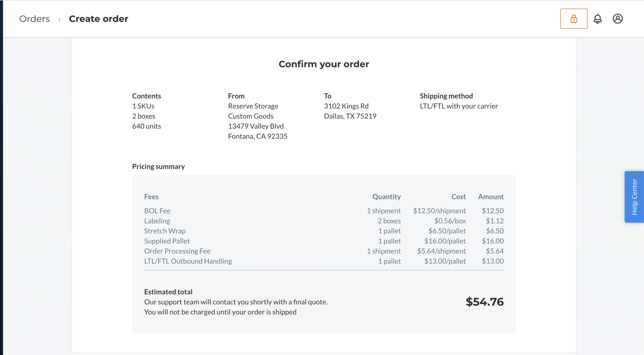Click '3102 Kings Rd' destination address
This screenshot has width=644, height=355.
click(346, 106)
